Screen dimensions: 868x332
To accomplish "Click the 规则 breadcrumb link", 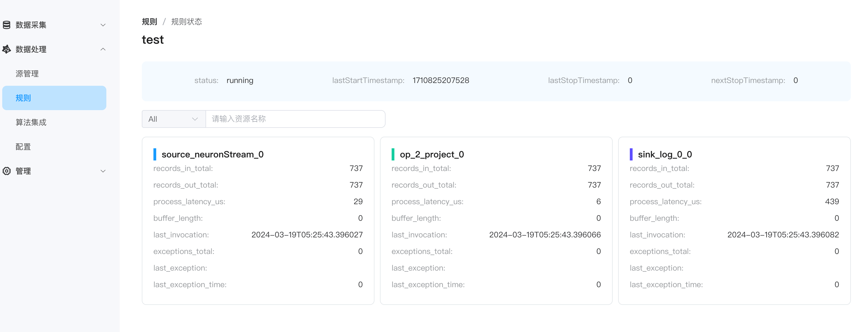I will [x=149, y=22].
